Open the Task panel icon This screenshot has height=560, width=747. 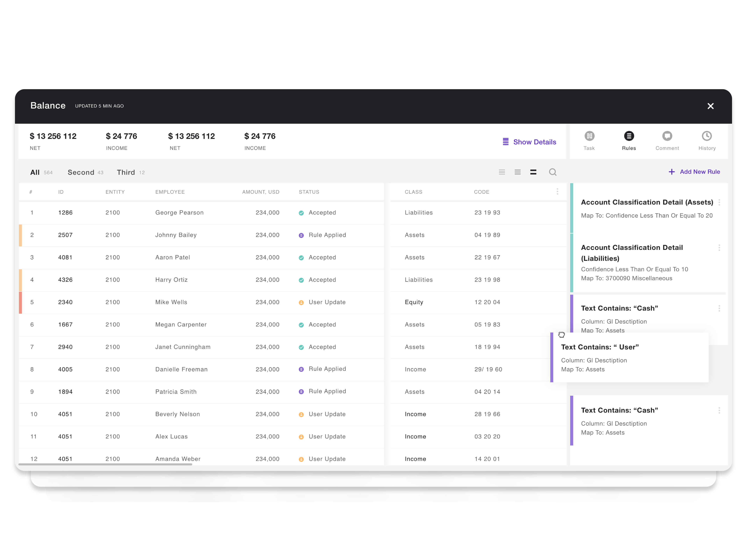pos(589,136)
